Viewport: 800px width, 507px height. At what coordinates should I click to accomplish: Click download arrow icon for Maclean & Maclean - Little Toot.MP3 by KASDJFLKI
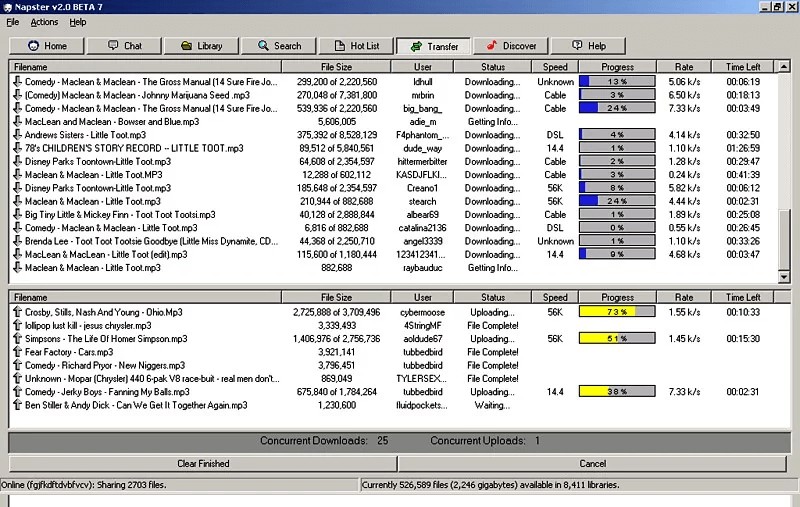pyautogui.click(x=17, y=174)
